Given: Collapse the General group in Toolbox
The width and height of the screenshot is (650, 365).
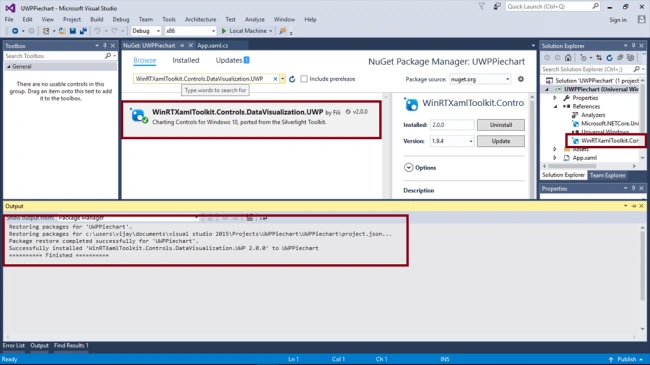Looking at the screenshot, I should tap(9, 67).
